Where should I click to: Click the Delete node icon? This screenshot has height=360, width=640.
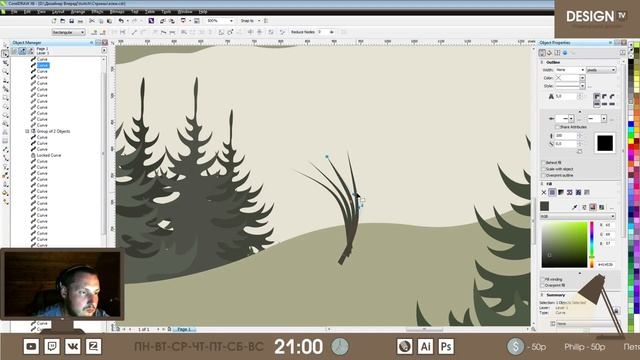click(x=102, y=32)
